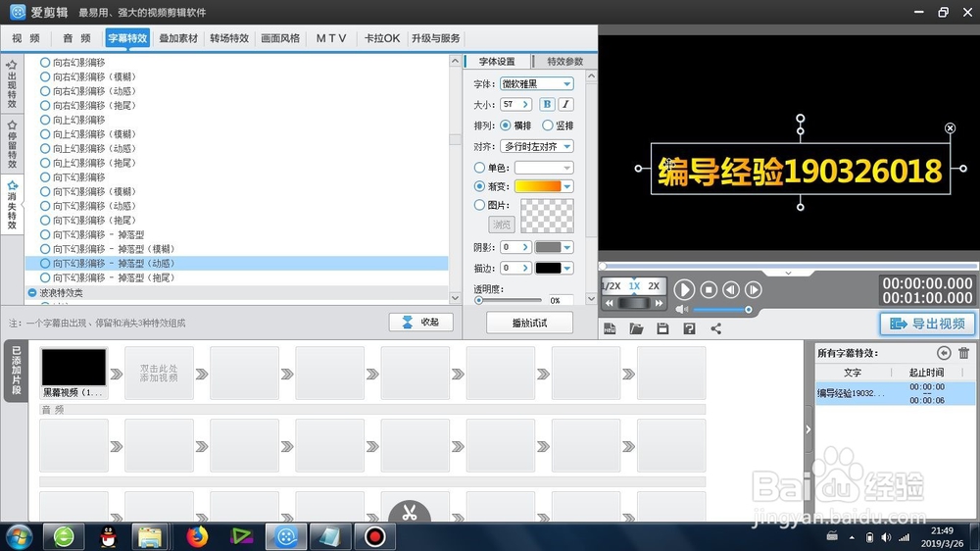The width and height of the screenshot is (980, 551).
Task: Click the 导出视频 export button
Action: pyautogui.click(x=927, y=324)
